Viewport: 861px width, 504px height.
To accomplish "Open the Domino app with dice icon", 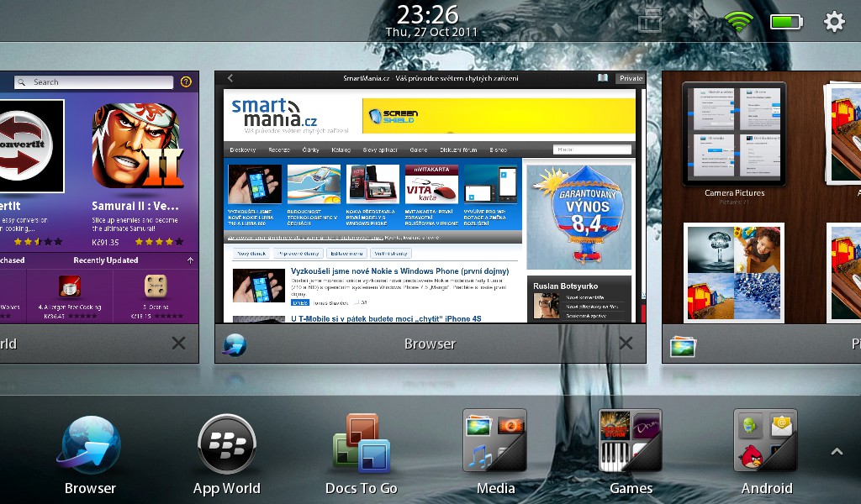I will [156, 297].
